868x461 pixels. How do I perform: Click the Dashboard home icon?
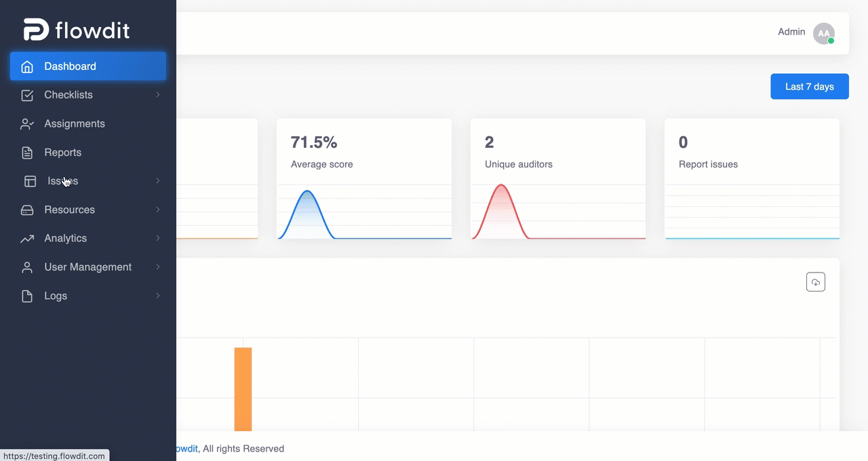pos(27,66)
